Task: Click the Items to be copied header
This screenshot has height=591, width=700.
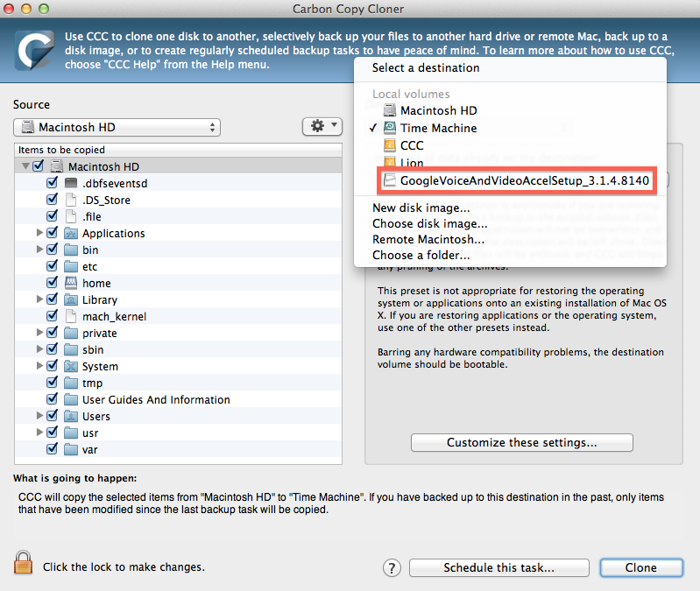Action: pyautogui.click(x=179, y=150)
